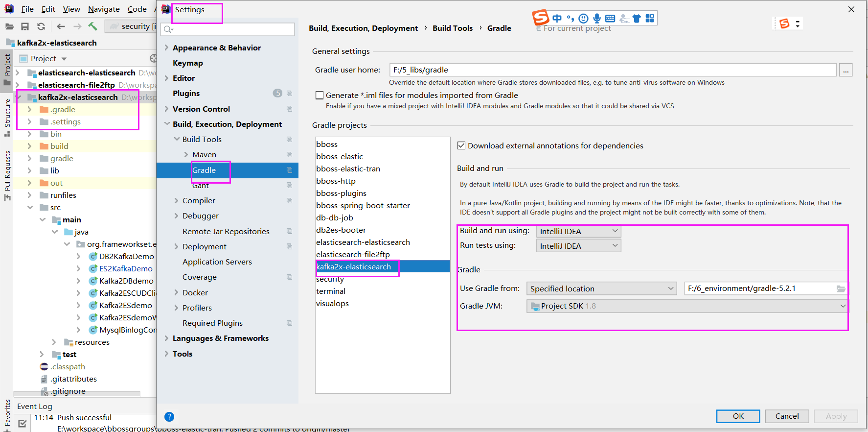Image resolution: width=868 pixels, height=432 pixels.
Task: Click the settings search field
Action: [x=228, y=29]
